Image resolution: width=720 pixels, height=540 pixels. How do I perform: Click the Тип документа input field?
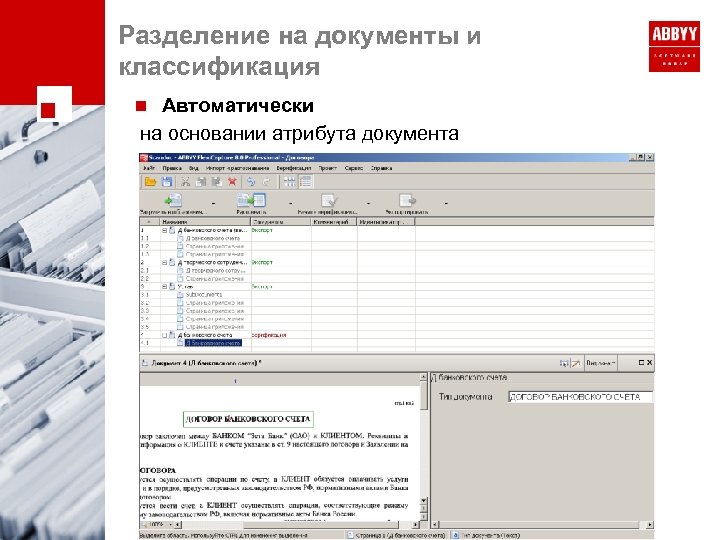click(x=580, y=397)
